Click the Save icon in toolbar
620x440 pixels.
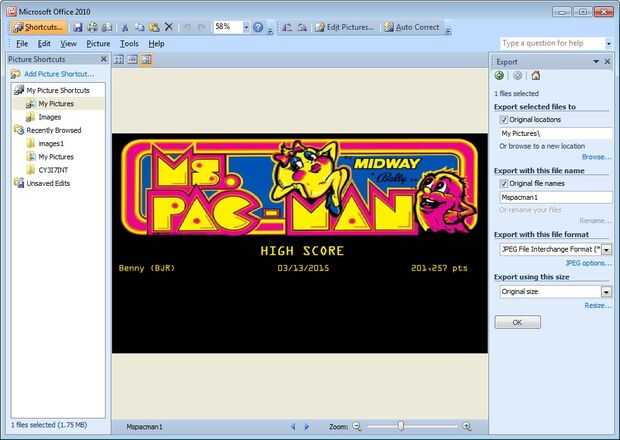point(78,27)
